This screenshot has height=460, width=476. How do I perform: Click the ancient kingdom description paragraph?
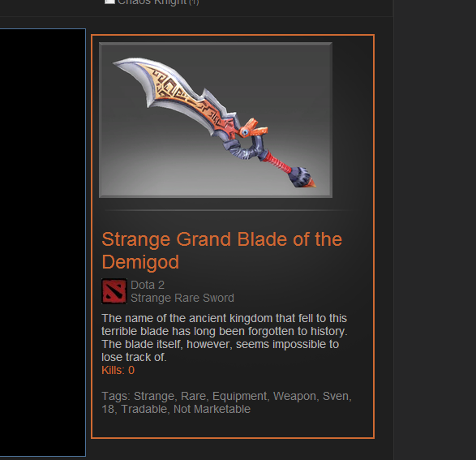click(225, 337)
